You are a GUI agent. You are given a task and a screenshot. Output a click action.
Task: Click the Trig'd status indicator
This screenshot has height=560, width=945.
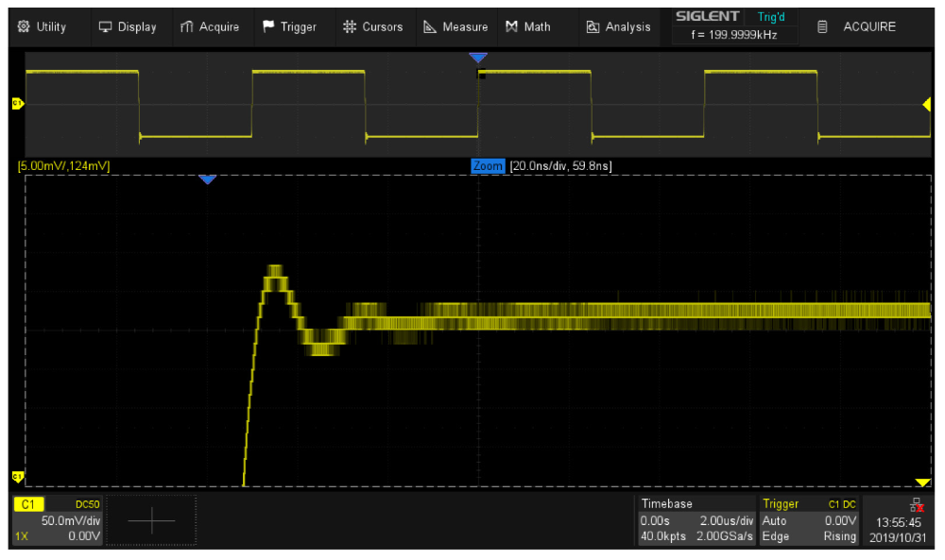[771, 17]
